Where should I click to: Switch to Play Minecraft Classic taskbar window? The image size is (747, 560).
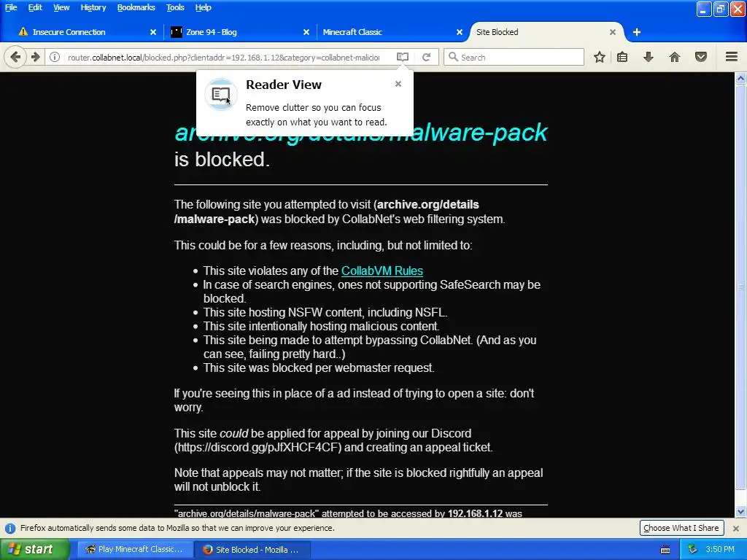click(x=135, y=550)
